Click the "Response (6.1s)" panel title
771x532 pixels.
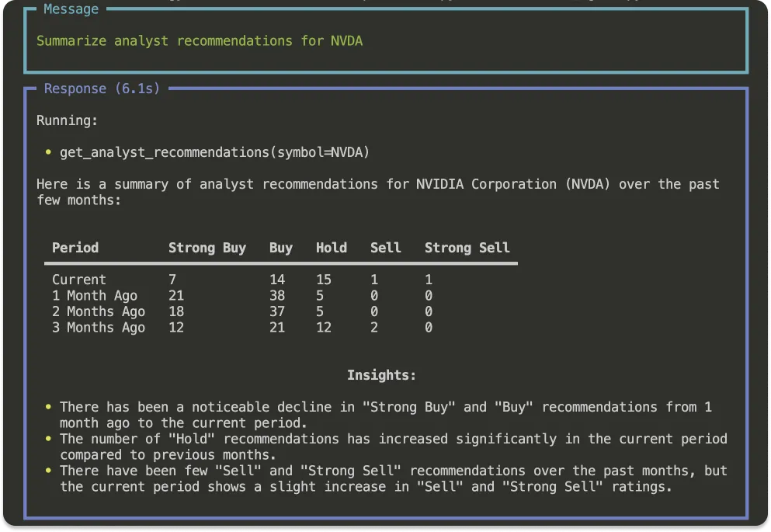point(102,89)
